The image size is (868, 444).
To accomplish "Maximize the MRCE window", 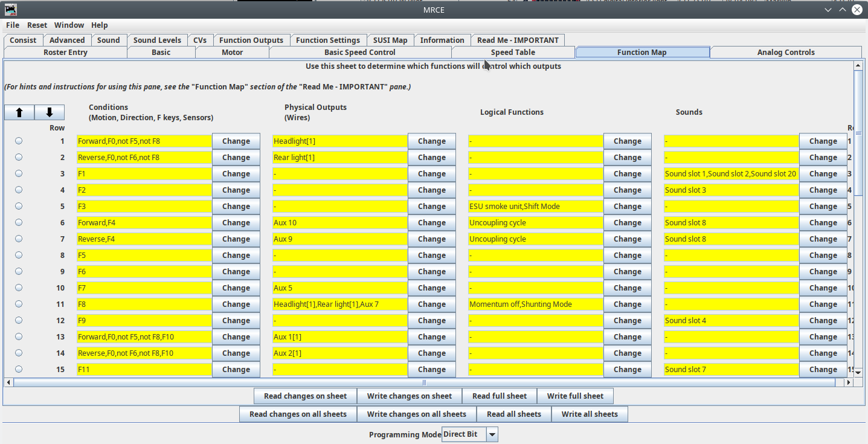I will pyautogui.click(x=842, y=10).
